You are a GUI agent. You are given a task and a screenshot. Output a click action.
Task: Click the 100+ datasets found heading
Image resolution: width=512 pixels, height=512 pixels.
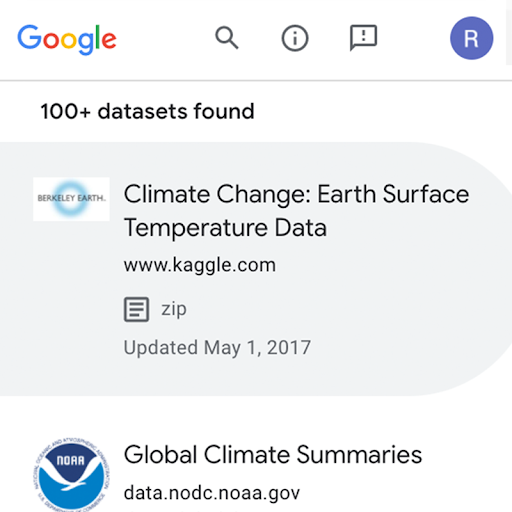(x=147, y=111)
